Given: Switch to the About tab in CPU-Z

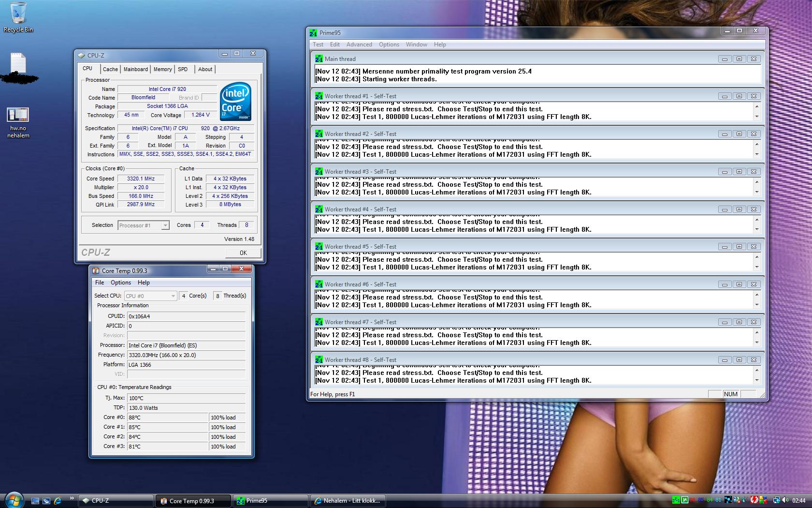Looking at the screenshot, I should [x=205, y=69].
